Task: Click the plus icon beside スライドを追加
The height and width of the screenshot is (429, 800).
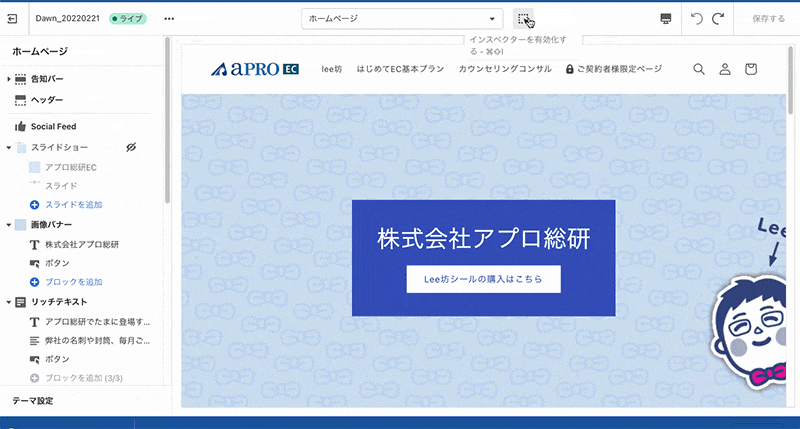Action: point(34,205)
